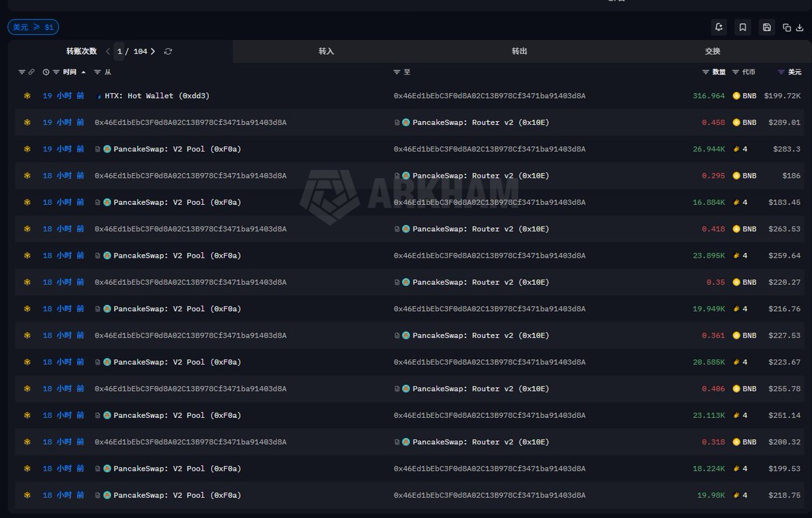Click the amount 316.964
This screenshot has height=518, width=812.
pos(708,96)
